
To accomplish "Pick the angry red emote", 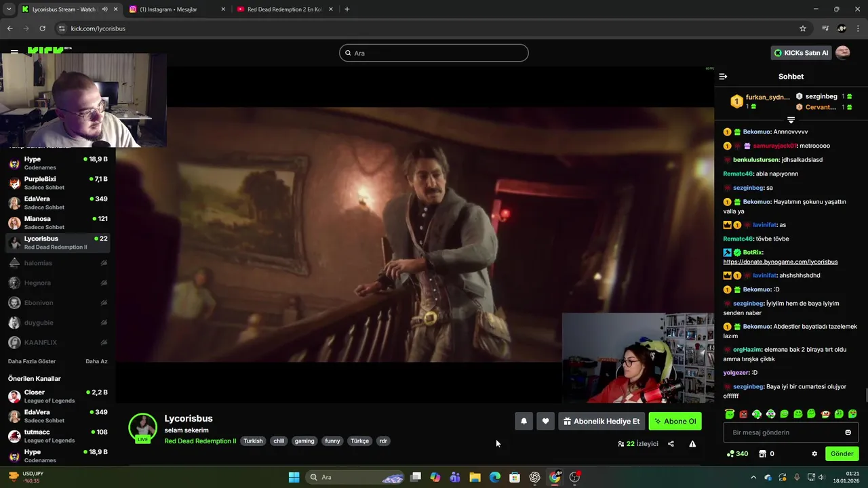I will (x=743, y=413).
